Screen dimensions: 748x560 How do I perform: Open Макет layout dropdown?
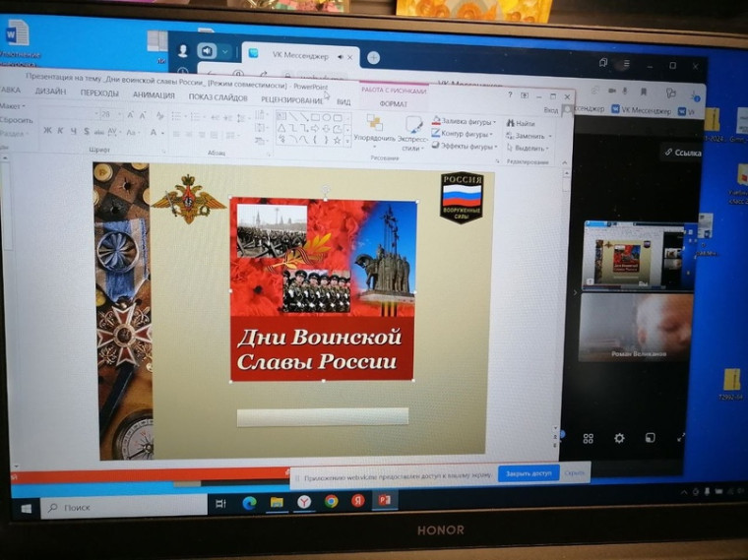tap(13, 105)
